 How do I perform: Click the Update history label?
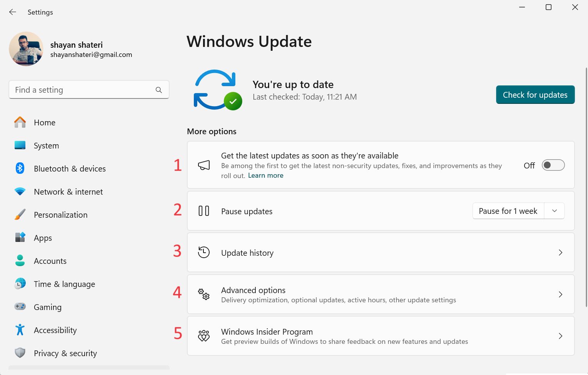click(x=247, y=253)
